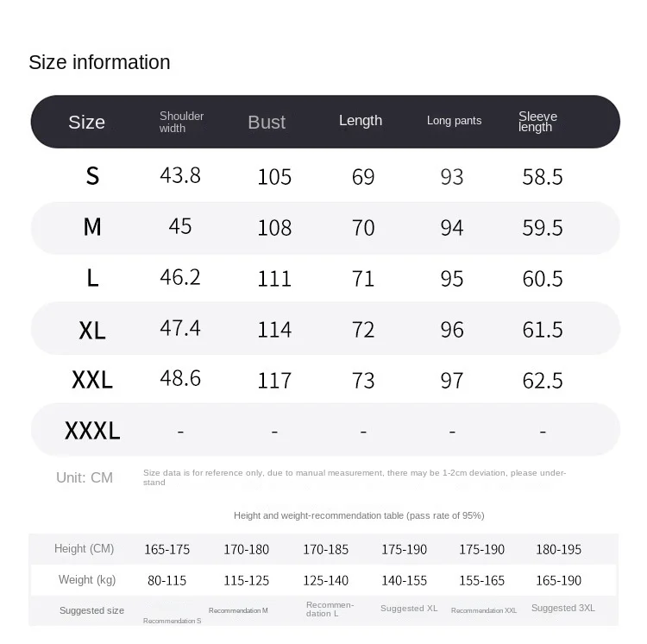Select the "Size" column header
Image resolution: width=647 pixels, height=644 pixels.
point(86,122)
